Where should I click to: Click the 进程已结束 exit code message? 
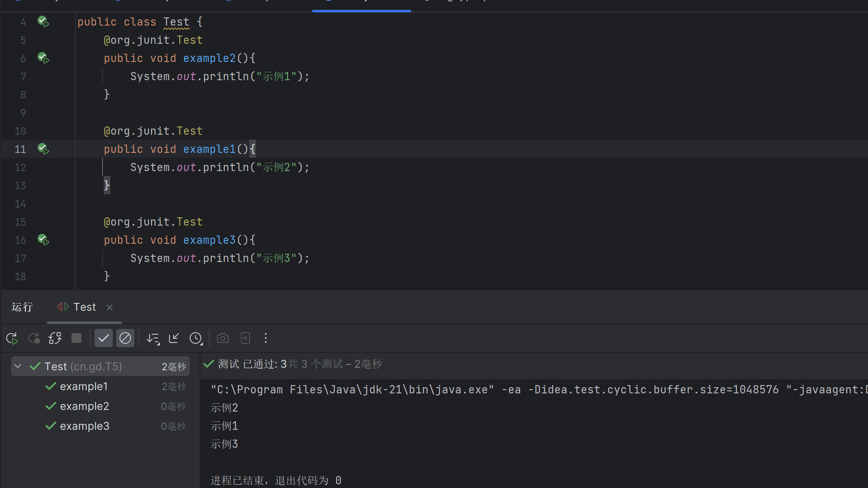click(276, 481)
